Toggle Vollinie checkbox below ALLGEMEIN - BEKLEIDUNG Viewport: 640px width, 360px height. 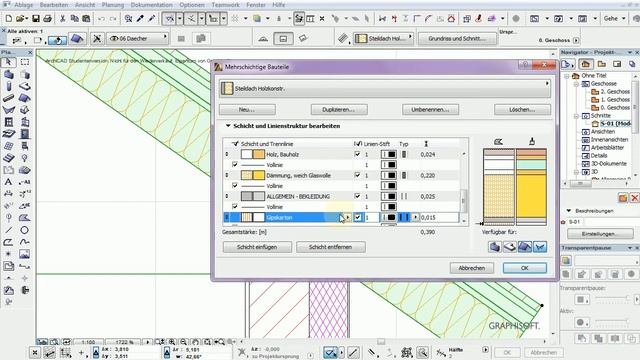235,207
